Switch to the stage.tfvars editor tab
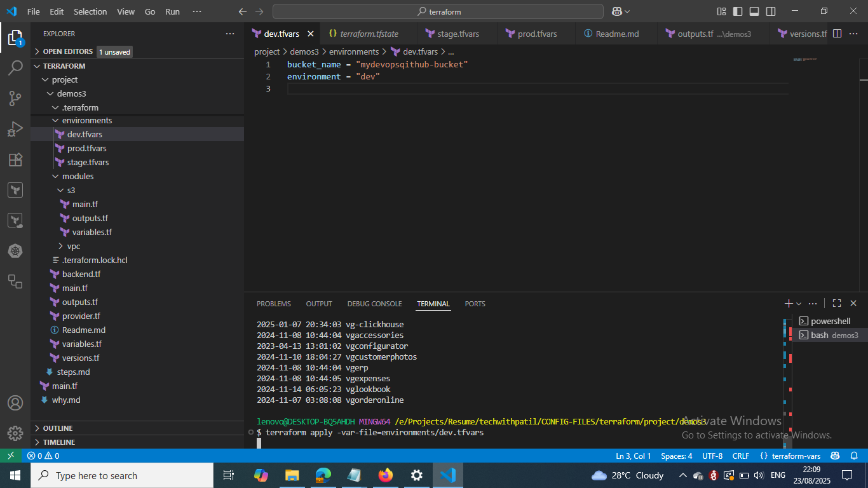 [x=458, y=34]
